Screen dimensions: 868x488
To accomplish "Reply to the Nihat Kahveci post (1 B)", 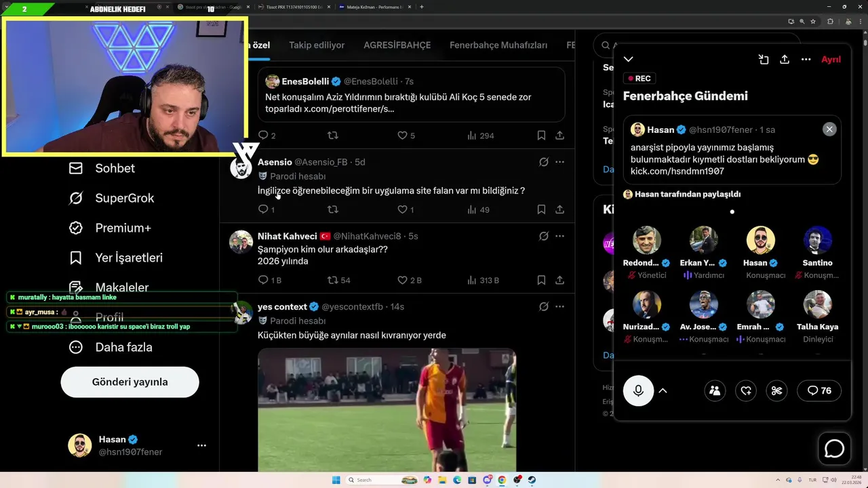I will [270, 280].
